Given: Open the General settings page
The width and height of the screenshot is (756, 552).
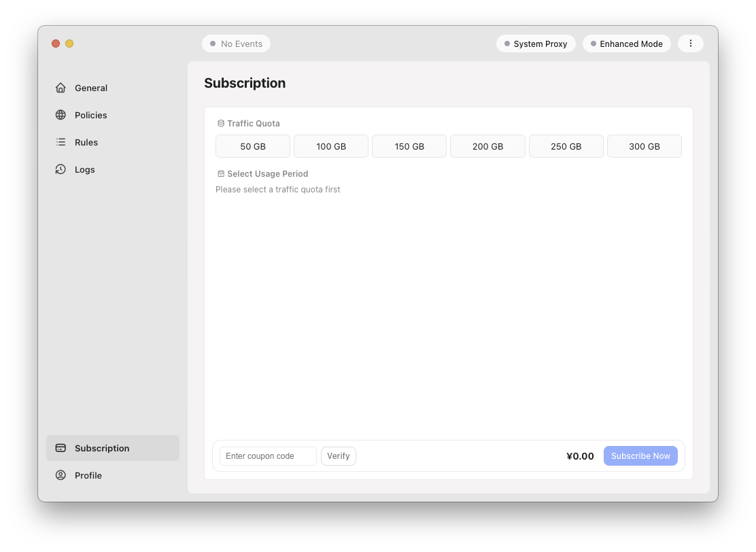Looking at the screenshot, I should (x=90, y=88).
